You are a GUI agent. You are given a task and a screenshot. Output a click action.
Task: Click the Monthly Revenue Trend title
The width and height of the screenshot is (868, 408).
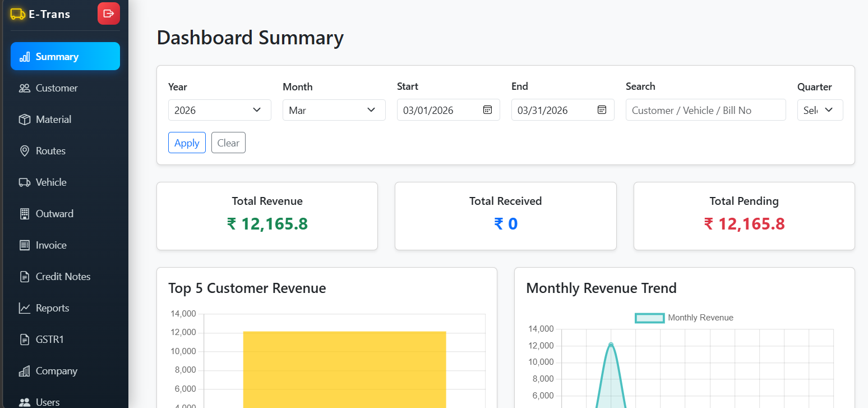601,288
